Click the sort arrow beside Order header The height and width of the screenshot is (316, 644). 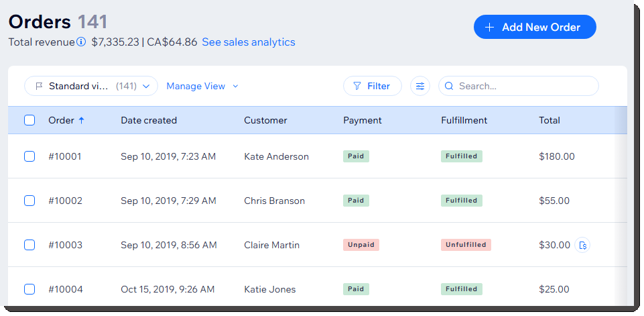[81, 120]
